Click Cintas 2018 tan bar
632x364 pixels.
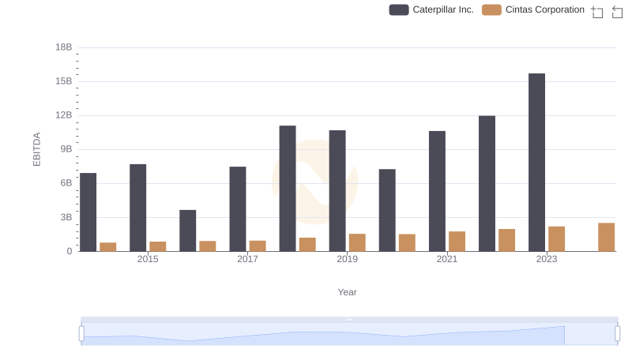tap(307, 245)
